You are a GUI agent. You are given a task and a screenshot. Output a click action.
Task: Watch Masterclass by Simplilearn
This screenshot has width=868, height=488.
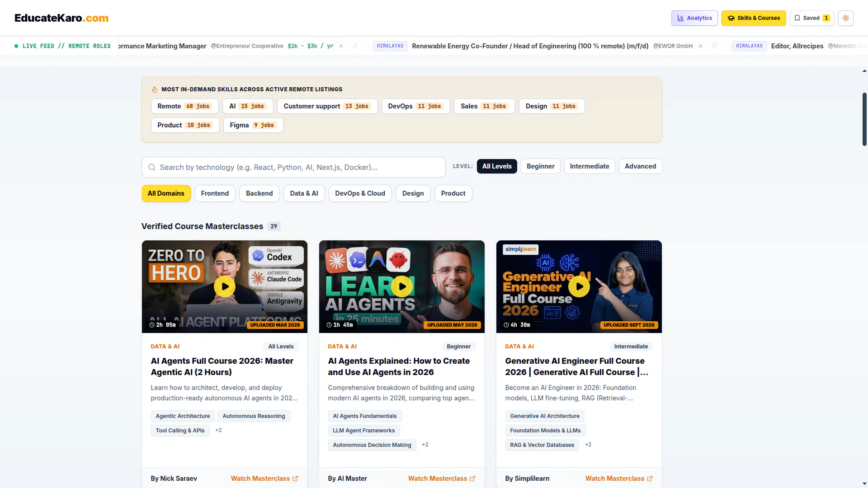click(619, 479)
